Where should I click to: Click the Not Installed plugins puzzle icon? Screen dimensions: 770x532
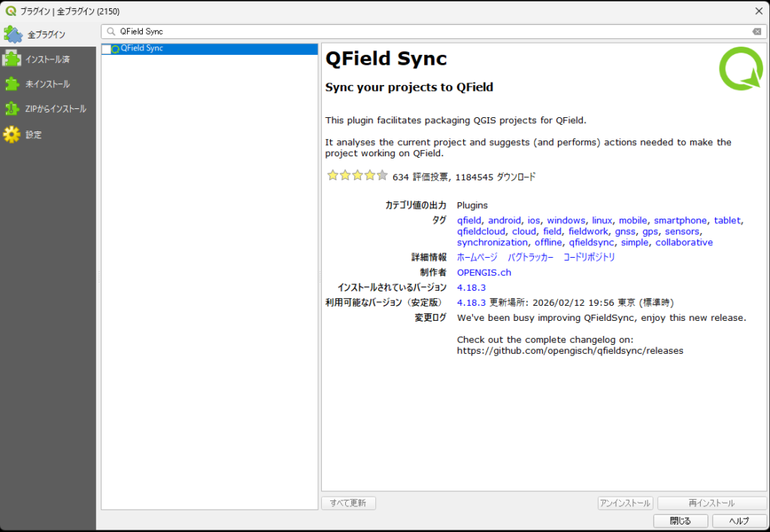point(12,83)
